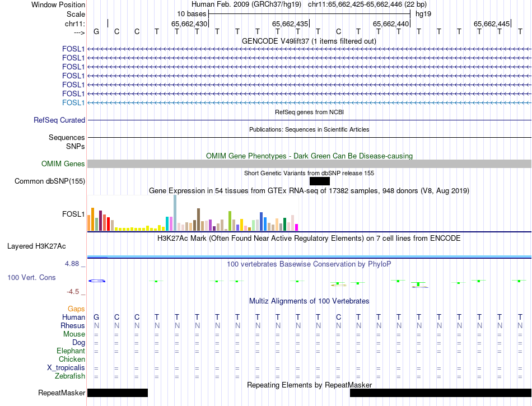Open the light-blue FOSL1 transcript label
This screenshot has width=532, height=406.
(x=73, y=103)
